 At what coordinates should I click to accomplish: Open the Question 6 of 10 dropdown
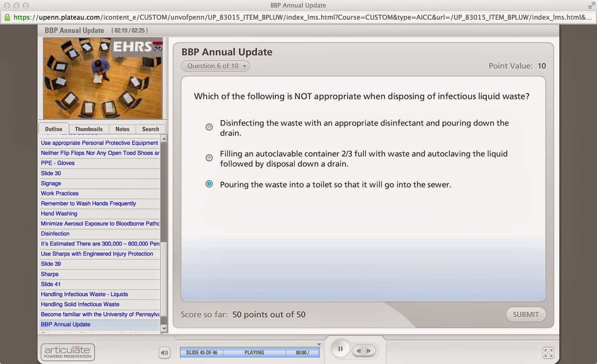(215, 66)
